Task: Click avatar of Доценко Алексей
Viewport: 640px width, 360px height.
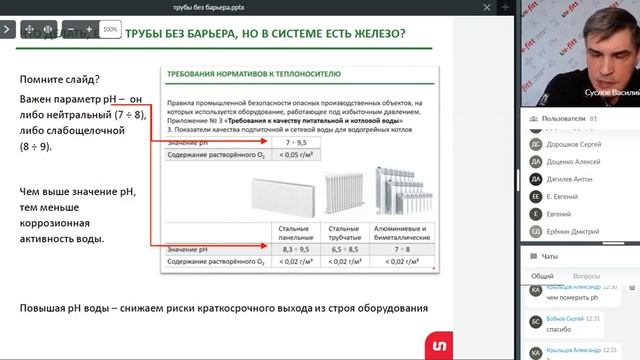Action: point(536,162)
